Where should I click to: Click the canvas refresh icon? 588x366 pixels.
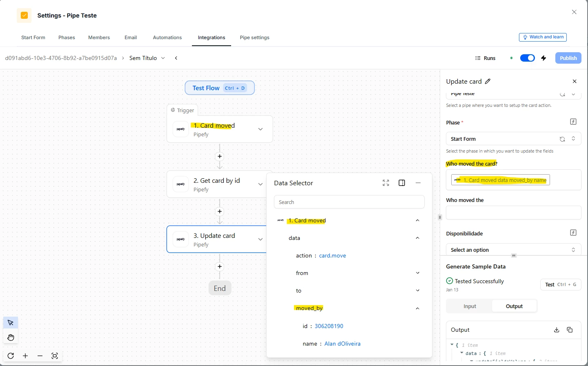(x=11, y=356)
